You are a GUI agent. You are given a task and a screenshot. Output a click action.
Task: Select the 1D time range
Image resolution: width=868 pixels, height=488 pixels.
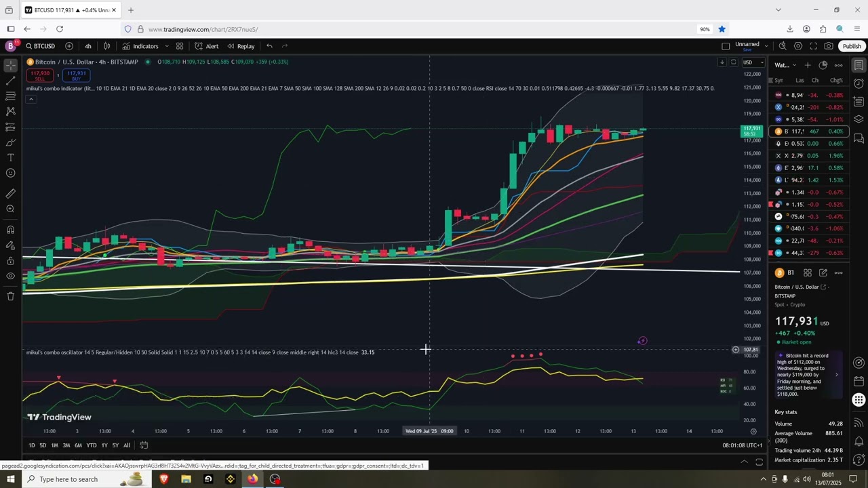[x=32, y=445]
